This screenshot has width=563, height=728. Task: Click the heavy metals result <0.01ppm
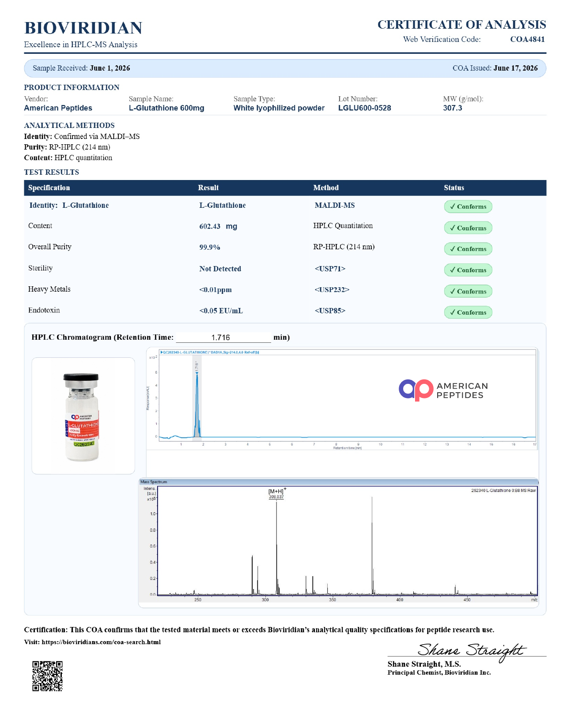pyautogui.click(x=215, y=290)
